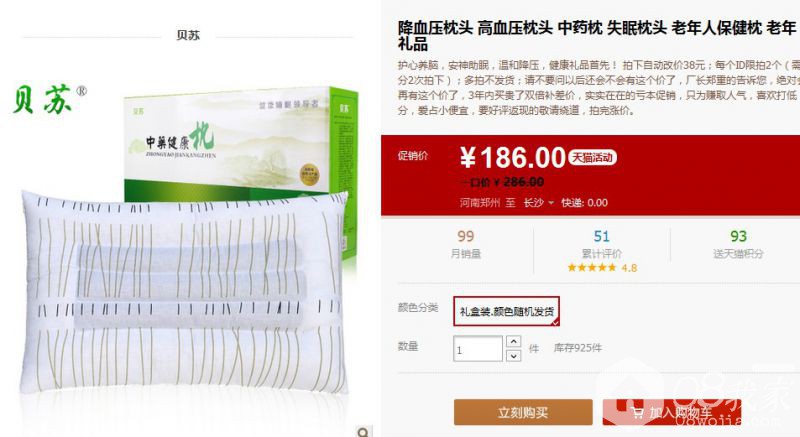Click 送天猫积分 93 points item
Screen dimensions: 800x437
738,244
